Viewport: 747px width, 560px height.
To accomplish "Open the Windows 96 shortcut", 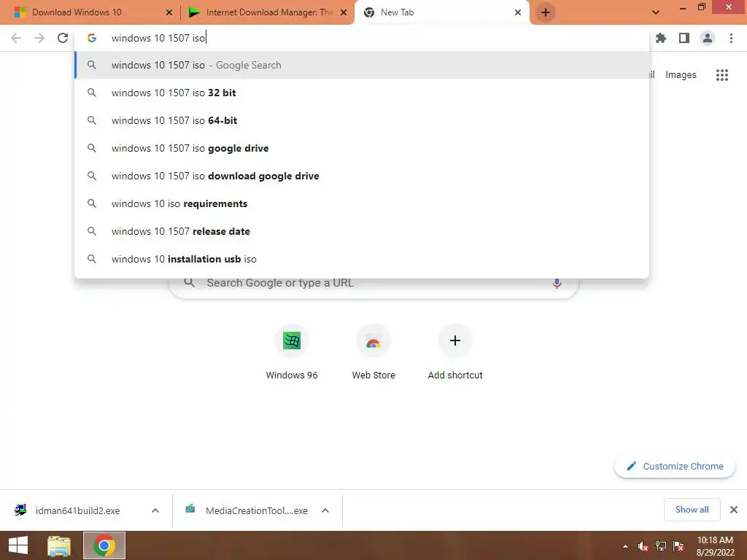I will tap(292, 352).
